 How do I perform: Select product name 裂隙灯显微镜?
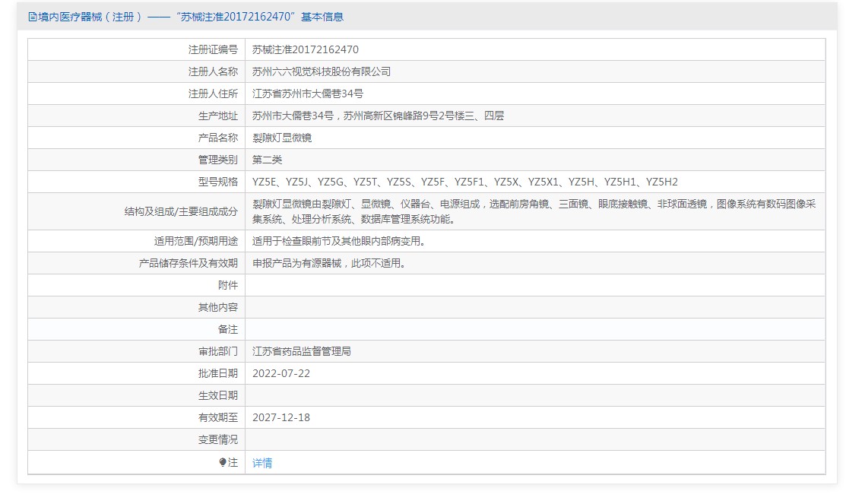[282, 138]
